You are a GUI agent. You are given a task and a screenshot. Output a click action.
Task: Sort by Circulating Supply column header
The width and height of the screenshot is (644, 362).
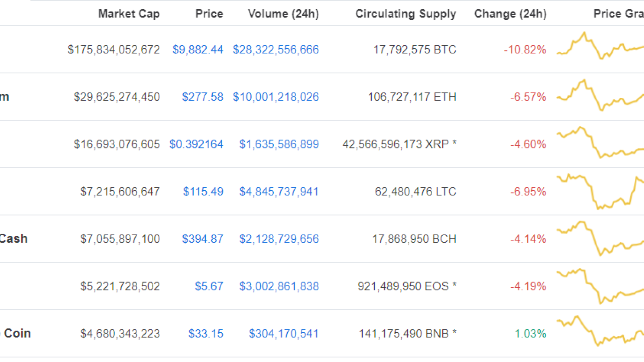pyautogui.click(x=406, y=14)
